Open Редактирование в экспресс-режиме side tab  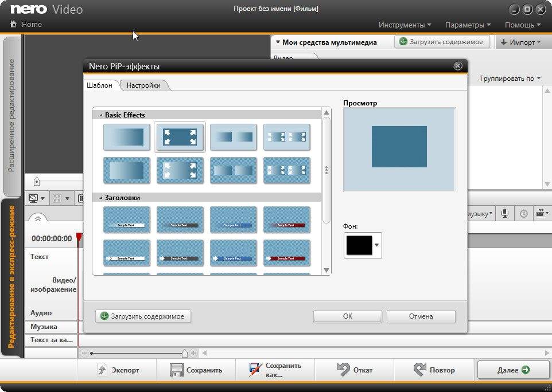tap(11, 277)
